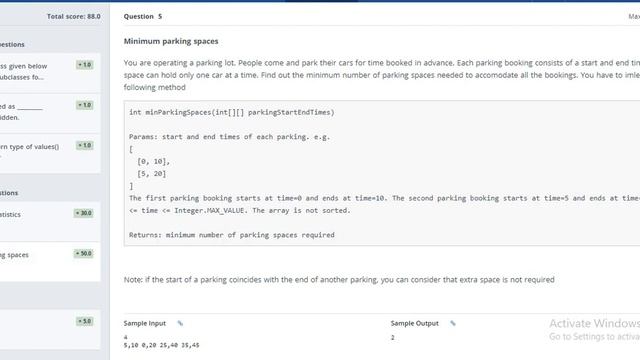Screen dimensions: 640x360
Task: Open the 'return type of values()' question
Action: (50, 153)
